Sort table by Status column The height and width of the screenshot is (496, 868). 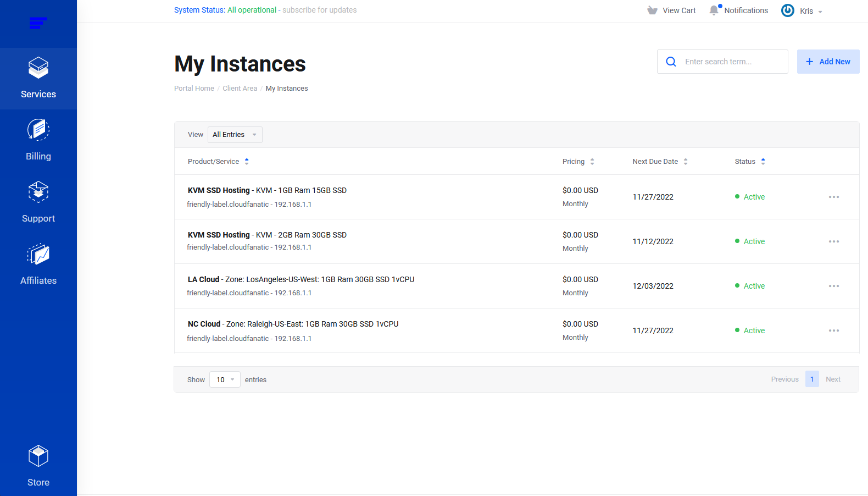tap(750, 162)
